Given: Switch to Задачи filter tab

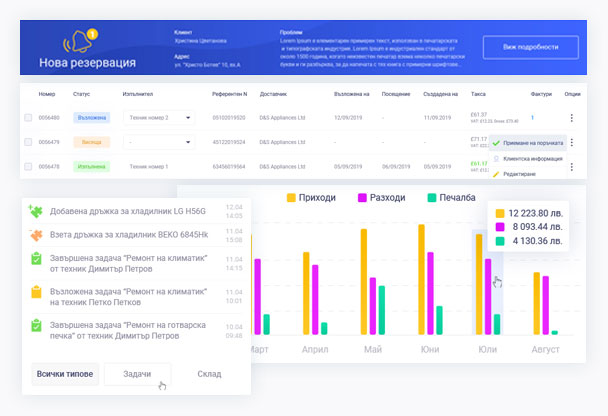Looking at the screenshot, I should pyautogui.click(x=137, y=374).
